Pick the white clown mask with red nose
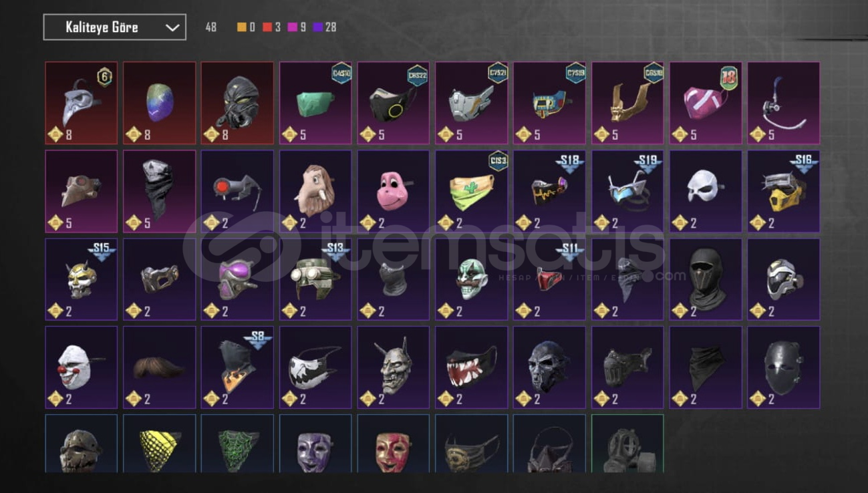The image size is (868, 493). [82, 367]
